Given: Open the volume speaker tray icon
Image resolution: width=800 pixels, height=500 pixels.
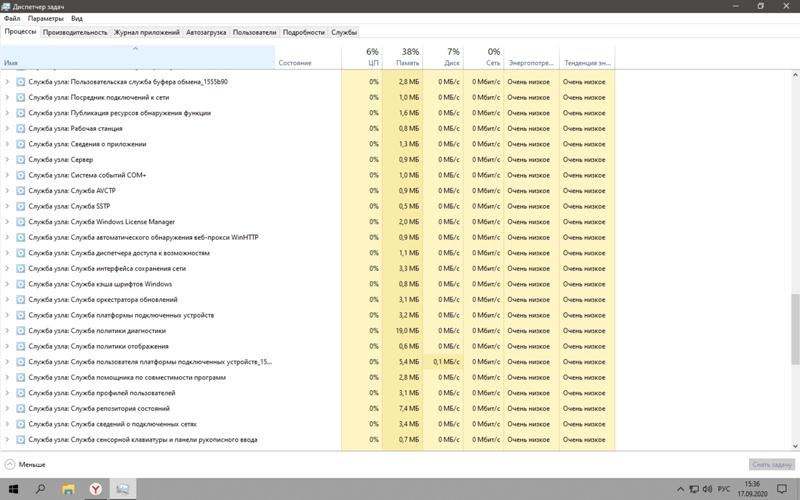Looking at the screenshot, I should click(707, 489).
